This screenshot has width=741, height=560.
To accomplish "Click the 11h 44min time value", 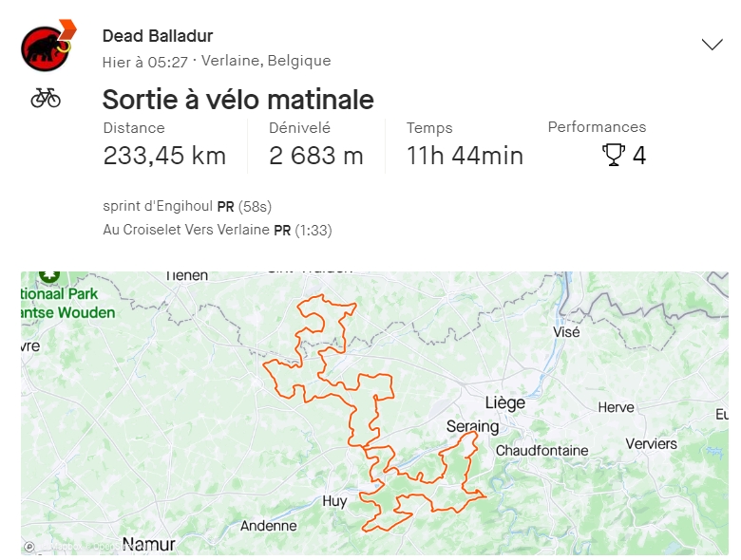I will click(465, 156).
